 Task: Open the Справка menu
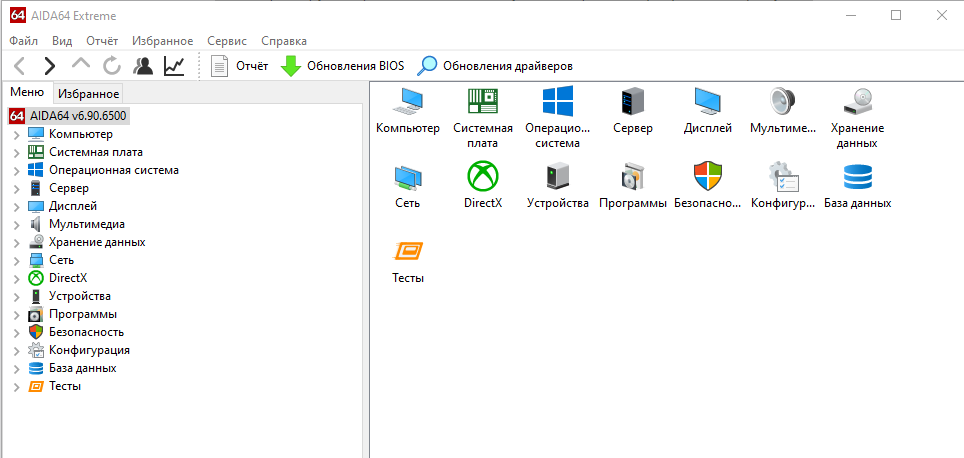[284, 41]
